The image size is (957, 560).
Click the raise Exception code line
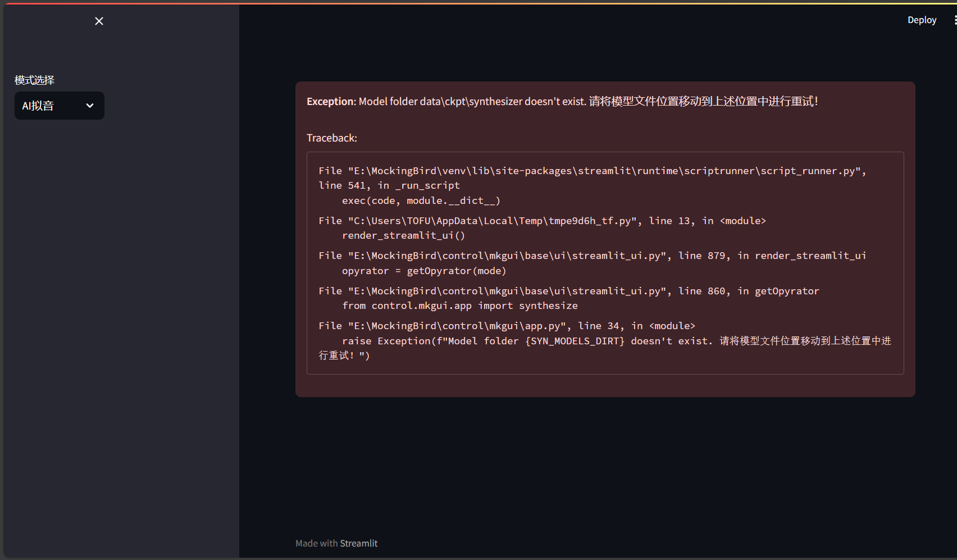pyautogui.click(x=605, y=348)
